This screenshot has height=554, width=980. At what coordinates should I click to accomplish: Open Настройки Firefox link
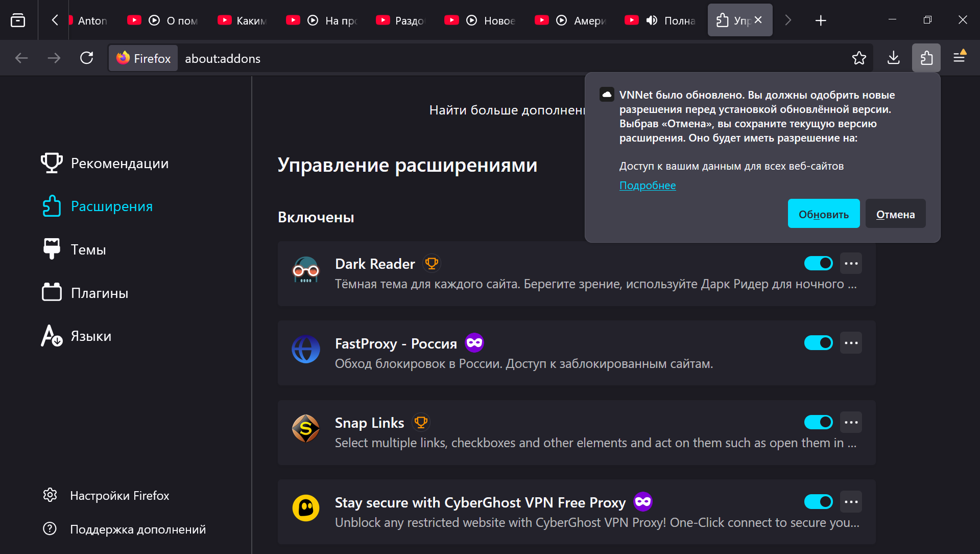[107, 495]
